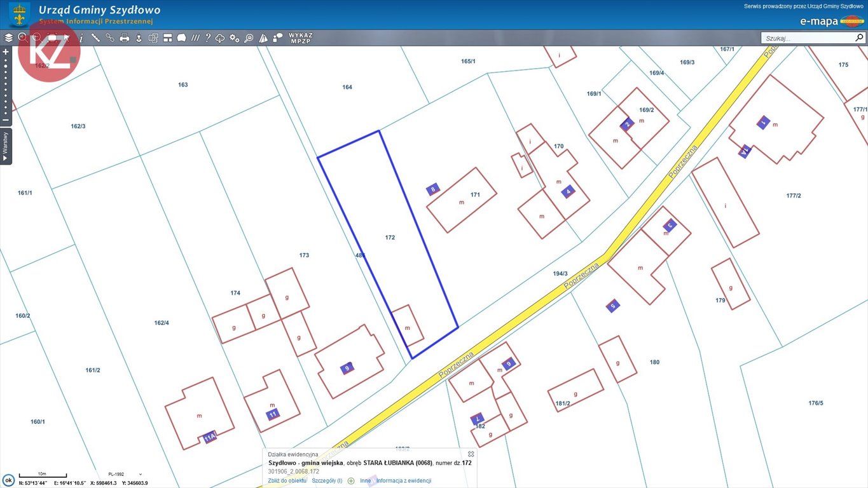Click parcel label 162/4 on map
The width and height of the screenshot is (868, 488).
coord(162,323)
